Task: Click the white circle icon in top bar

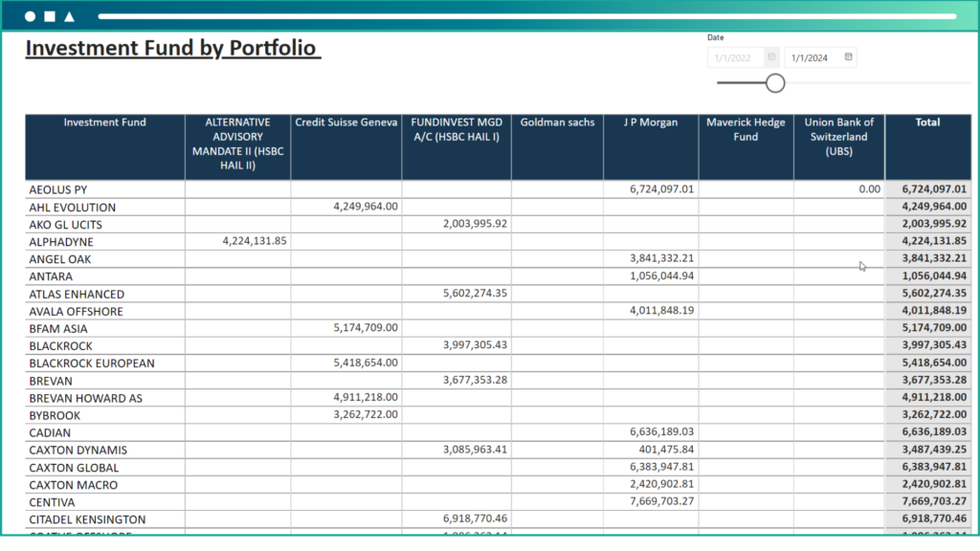Action: tap(30, 16)
